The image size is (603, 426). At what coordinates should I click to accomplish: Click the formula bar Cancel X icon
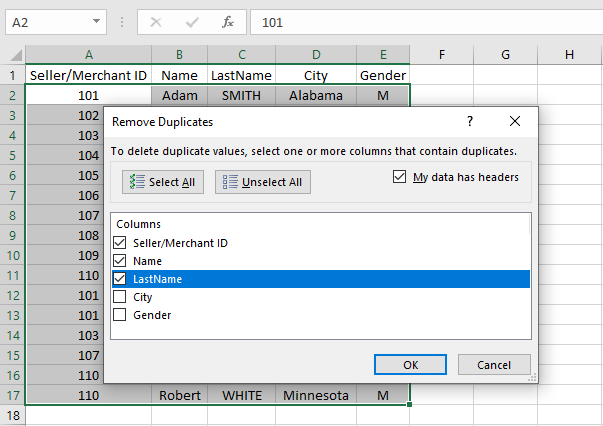(x=156, y=22)
